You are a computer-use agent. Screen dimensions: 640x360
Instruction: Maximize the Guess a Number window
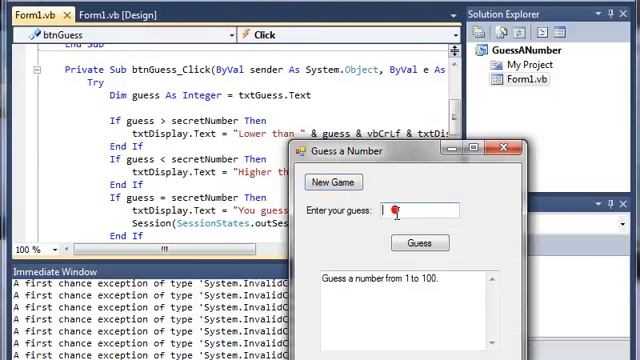(473, 148)
